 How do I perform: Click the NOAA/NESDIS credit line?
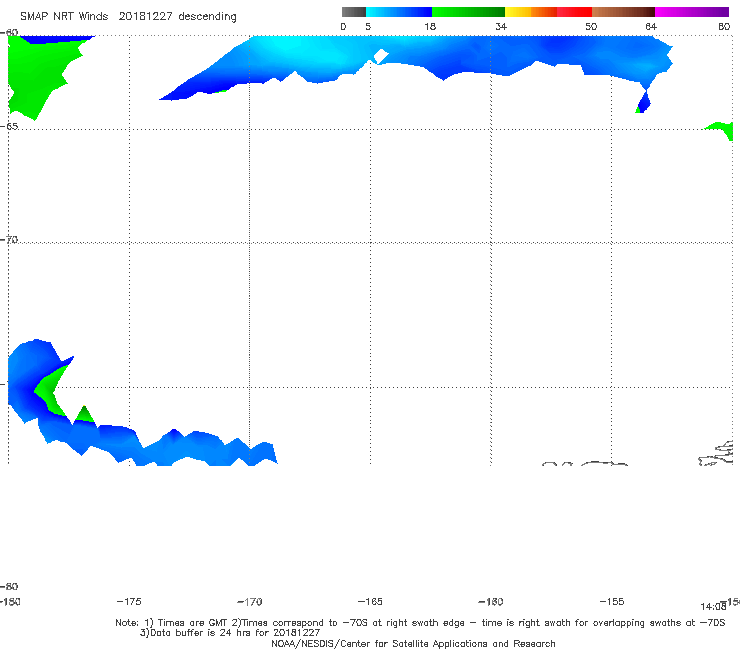click(413, 643)
